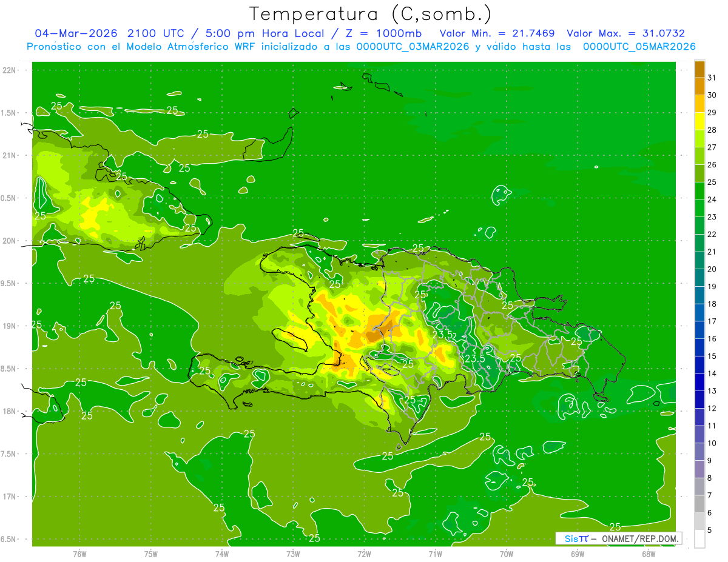The image size is (728, 562).
Task: Click the legend swatch between 12 and 13
Action: pyautogui.click(x=699, y=400)
